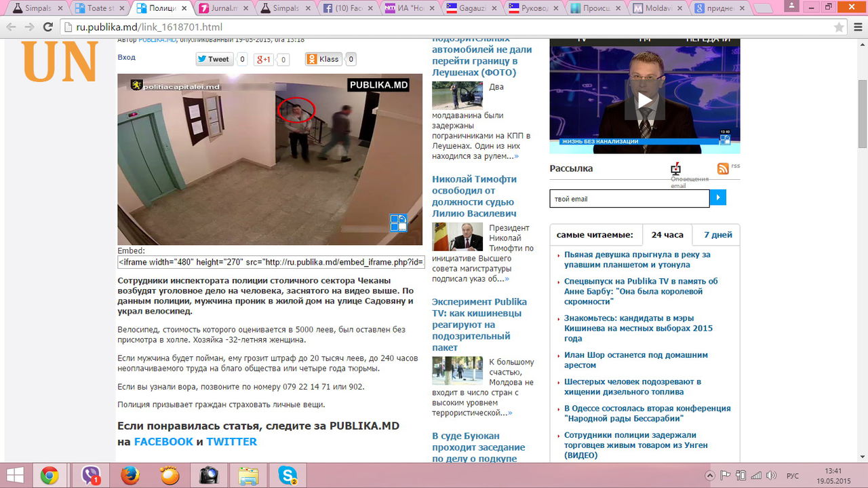The image size is (868, 488).
Task: Open Action Center flag icon
Action: pyautogui.click(x=725, y=475)
